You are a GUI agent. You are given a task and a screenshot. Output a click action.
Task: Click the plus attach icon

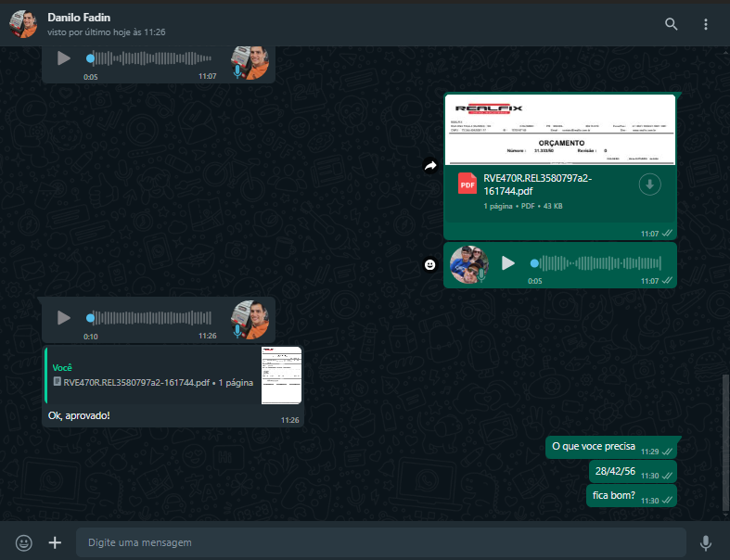[55, 542]
